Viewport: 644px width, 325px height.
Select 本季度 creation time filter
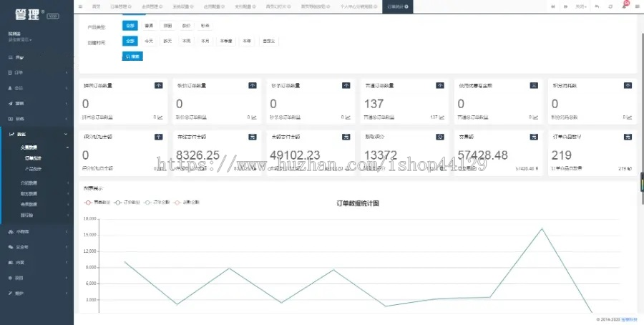[x=226, y=41]
